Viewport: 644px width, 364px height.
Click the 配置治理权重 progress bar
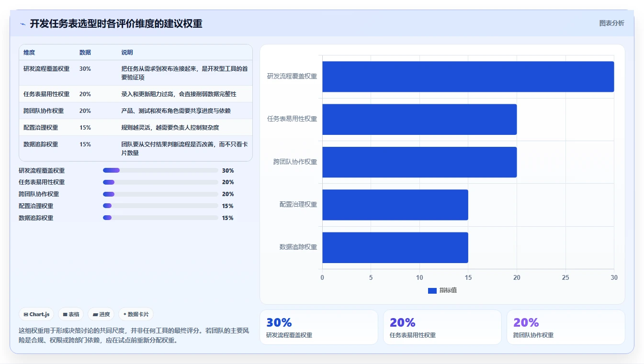tap(160, 206)
